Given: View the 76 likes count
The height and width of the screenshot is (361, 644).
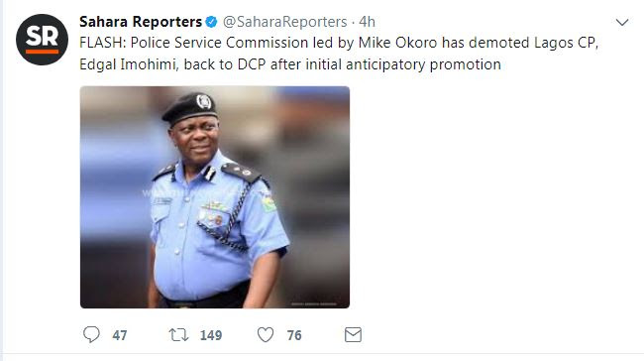Looking at the screenshot, I should pyautogui.click(x=294, y=335).
